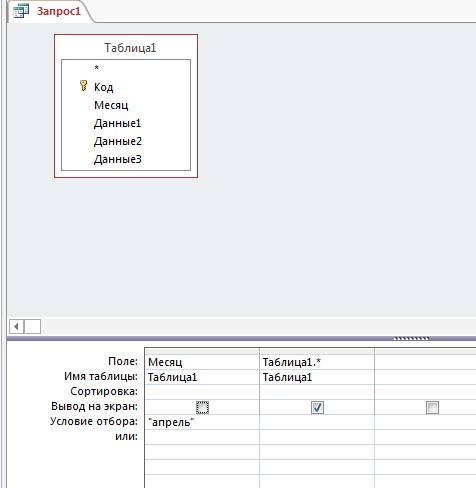Click the "апрель" criteria cell
The width and height of the screenshot is (476, 488).
click(x=202, y=422)
